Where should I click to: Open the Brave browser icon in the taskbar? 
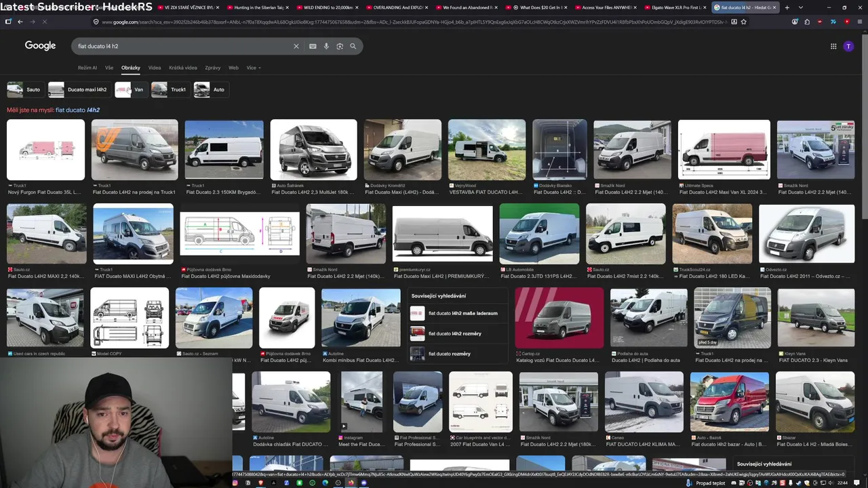click(x=261, y=483)
